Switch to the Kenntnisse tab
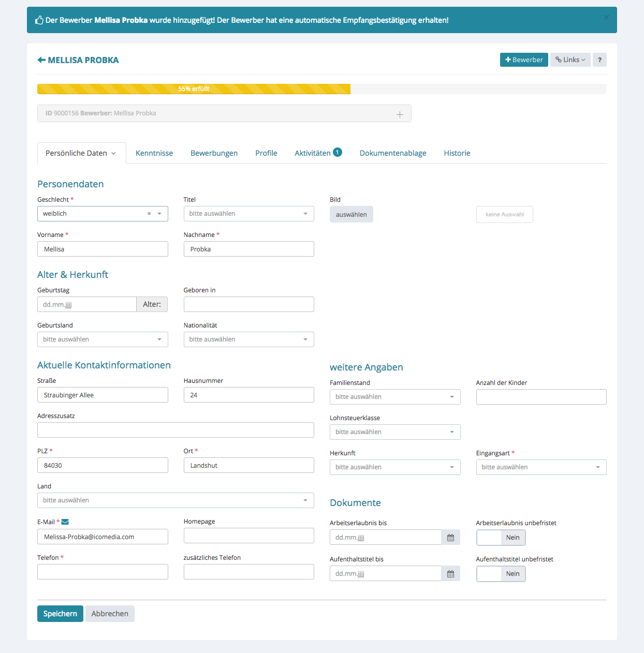Viewport: 644px width, 653px height. coord(154,153)
